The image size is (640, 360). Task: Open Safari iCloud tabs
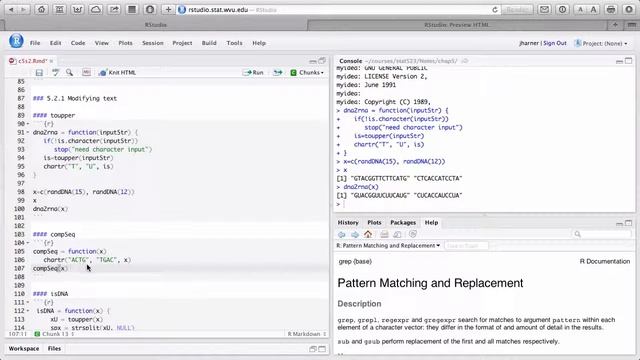click(x=96, y=9)
